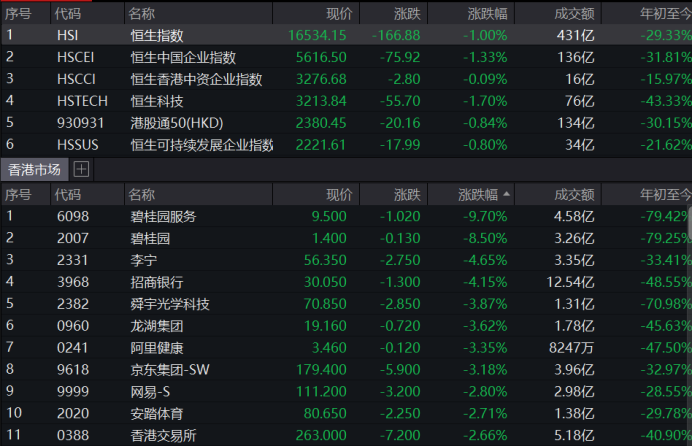Screen dimensions: 692x446
Task: Sort Hong Kong stocks by 涨跌 header
Action: coord(393,195)
